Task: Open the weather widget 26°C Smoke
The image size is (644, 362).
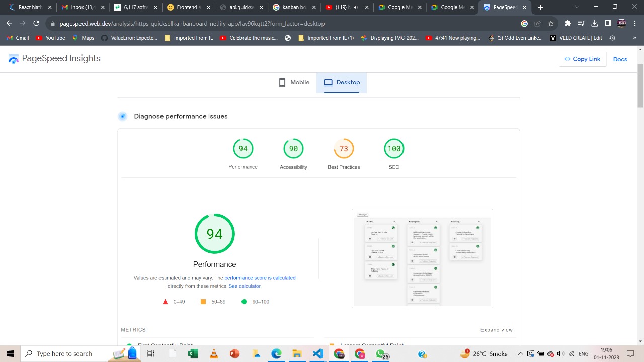Action: coord(484,354)
